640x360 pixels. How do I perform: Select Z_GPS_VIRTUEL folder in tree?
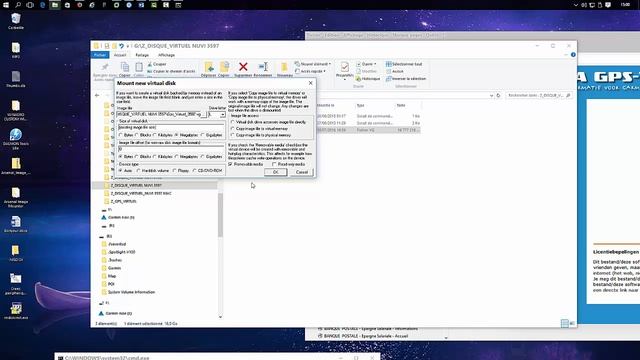click(x=123, y=201)
